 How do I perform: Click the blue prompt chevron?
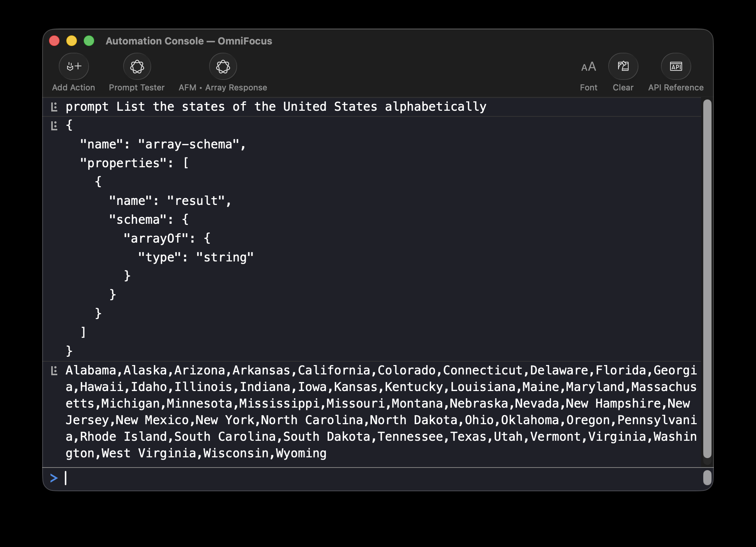pyautogui.click(x=54, y=478)
